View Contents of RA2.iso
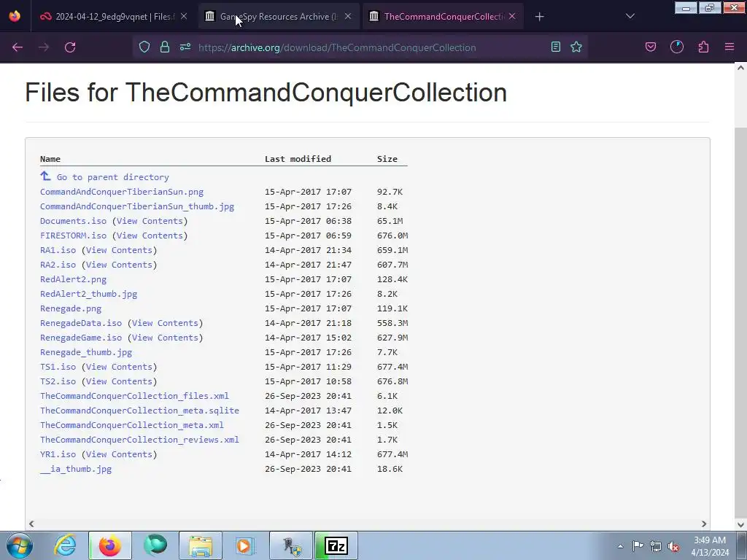Viewport: 747px width, 560px height. click(x=120, y=265)
